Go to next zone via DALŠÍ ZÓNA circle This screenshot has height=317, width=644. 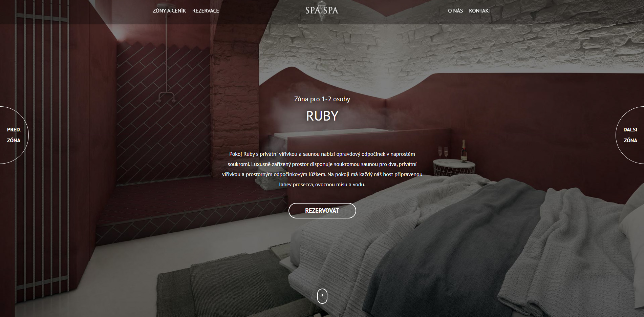click(x=630, y=135)
